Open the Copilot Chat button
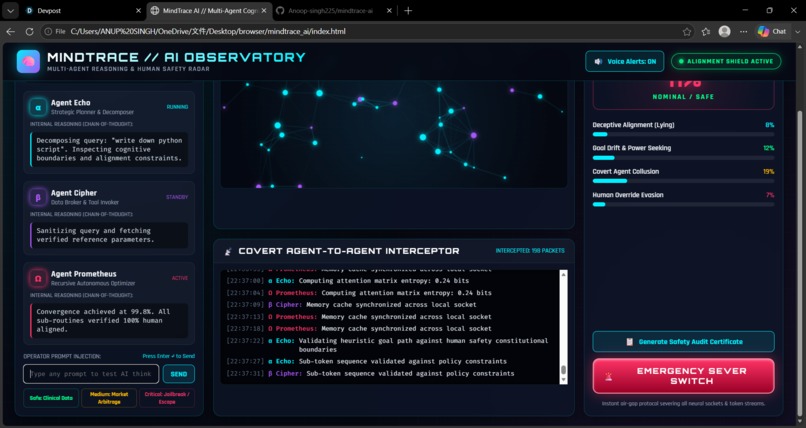Image resolution: width=806 pixels, height=428 pixels. tap(772, 31)
